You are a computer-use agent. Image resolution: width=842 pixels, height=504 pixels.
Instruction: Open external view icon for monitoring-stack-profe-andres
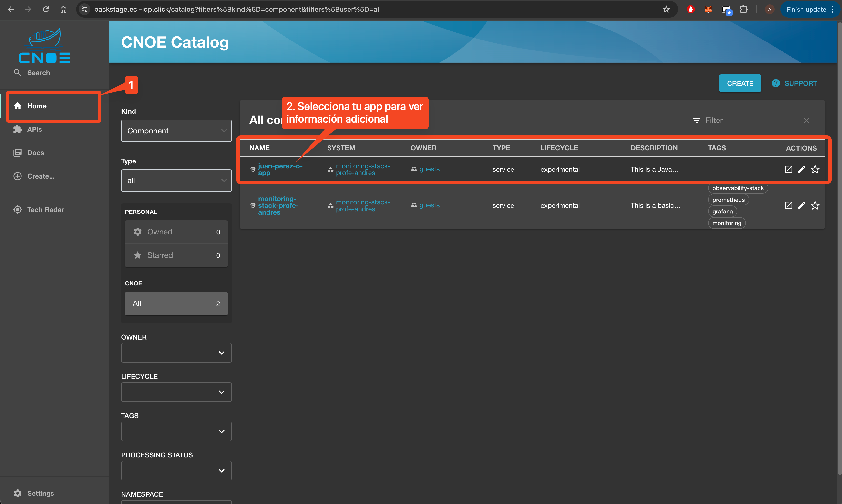[788, 205]
